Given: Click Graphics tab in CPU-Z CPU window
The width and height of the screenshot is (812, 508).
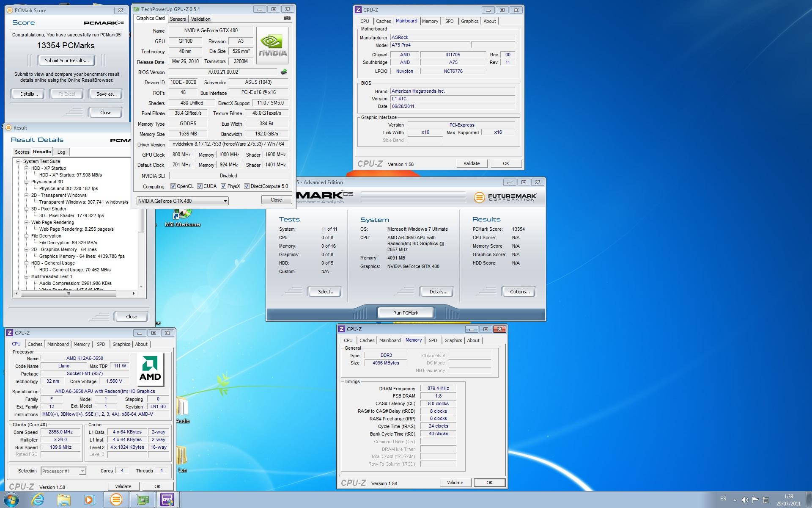Looking at the screenshot, I should [x=121, y=344].
